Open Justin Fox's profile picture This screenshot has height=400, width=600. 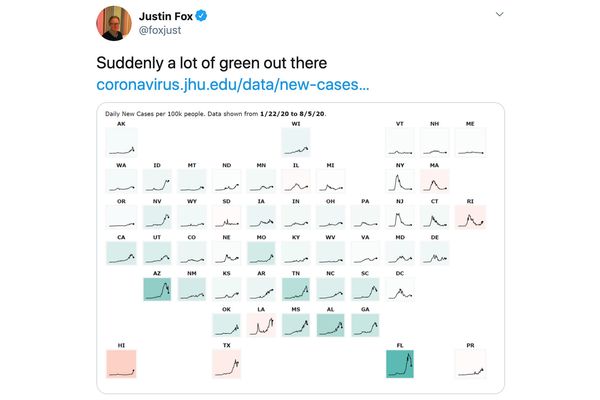pyautogui.click(x=114, y=23)
